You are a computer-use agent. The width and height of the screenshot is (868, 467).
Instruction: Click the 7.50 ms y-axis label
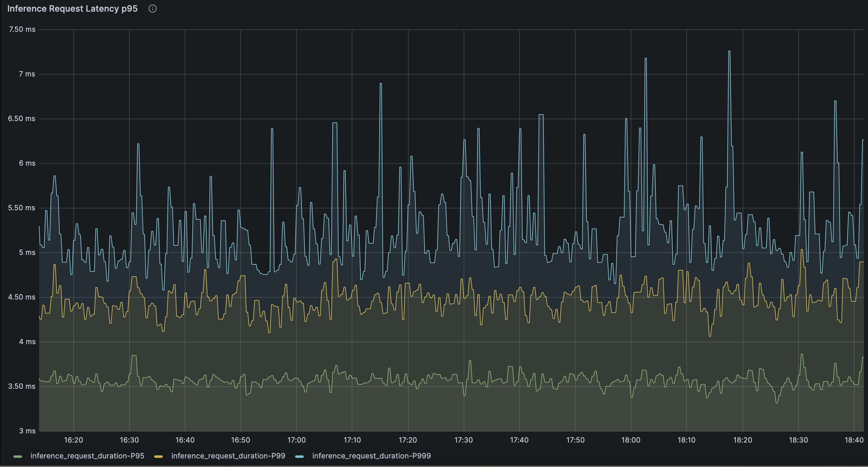coord(22,29)
